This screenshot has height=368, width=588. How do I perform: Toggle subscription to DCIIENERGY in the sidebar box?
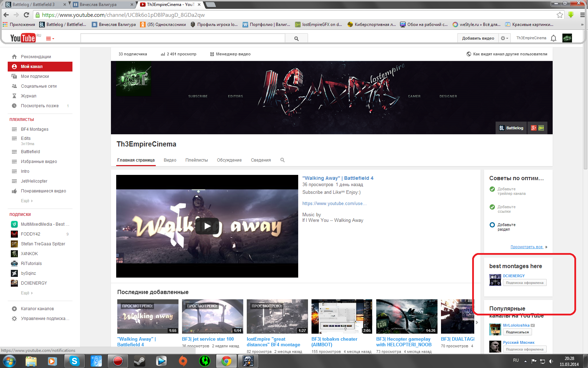coord(525,283)
